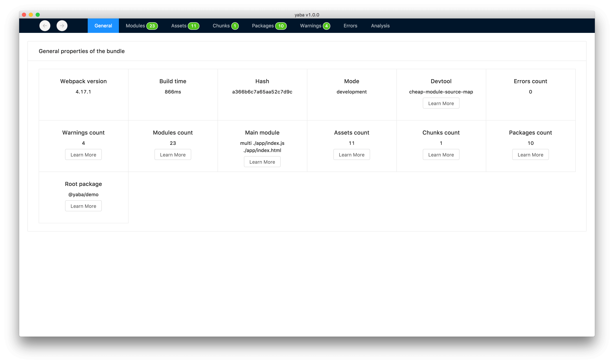Viewport: 614px width, 364px height.
Task: Learn More about Warnings count
Action: 83,154
